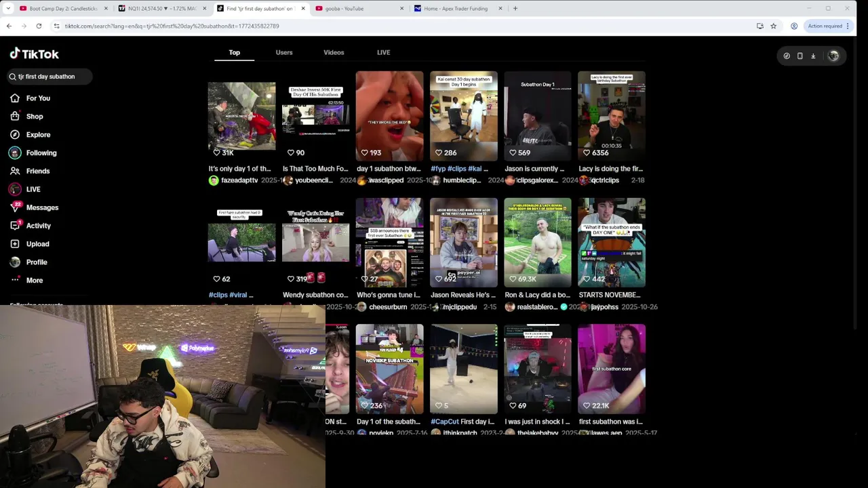Image resolution: width=868 pixels, height=488 pixels.
Task: Open the Chrome profile icon
Action: pyautogui.click(x=794, y=26)
